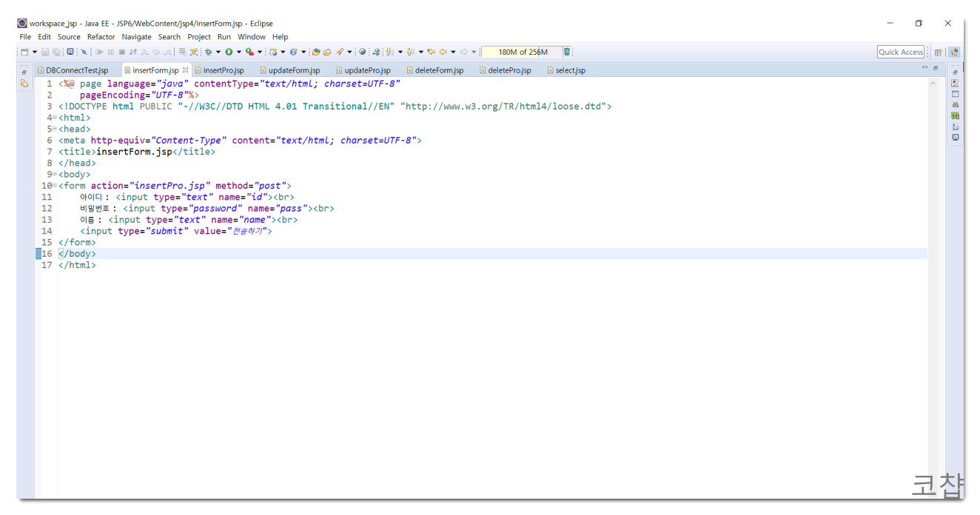Open the Snippets view from right trim
The image size is (980, 515).
click(x=955, y=127)
